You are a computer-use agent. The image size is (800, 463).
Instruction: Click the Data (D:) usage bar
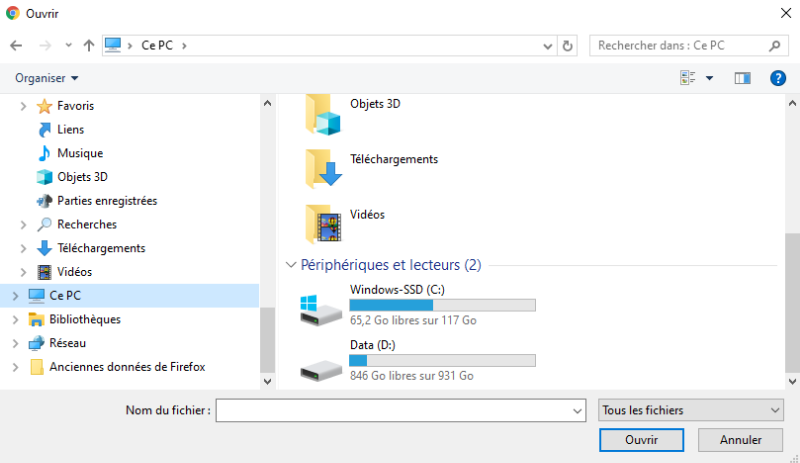coord(442,360)
